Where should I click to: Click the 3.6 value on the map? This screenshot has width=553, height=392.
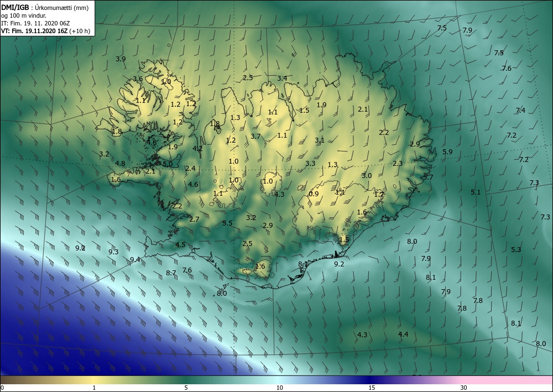coord(138,79)
